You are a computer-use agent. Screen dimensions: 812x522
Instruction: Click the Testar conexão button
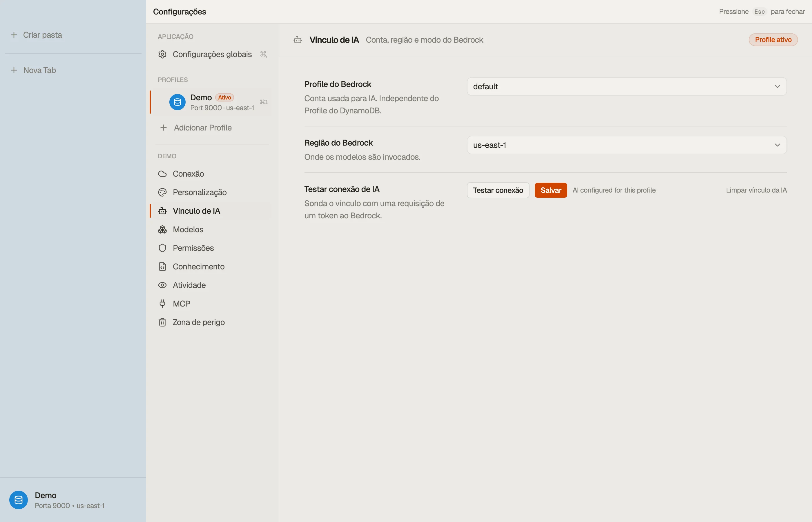[498, 190]
